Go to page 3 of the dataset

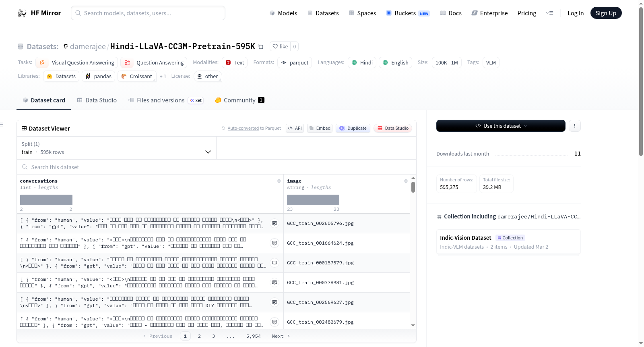coord(213,336)
